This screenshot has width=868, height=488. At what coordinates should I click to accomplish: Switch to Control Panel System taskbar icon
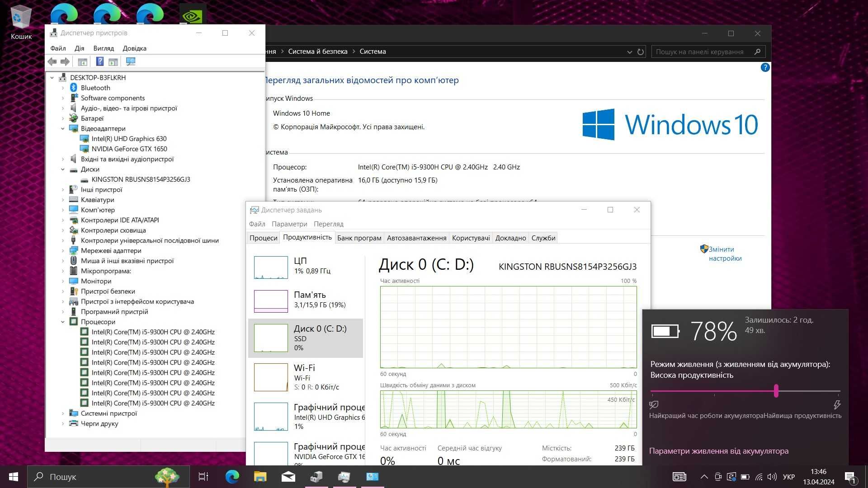[x=373, y=477]
